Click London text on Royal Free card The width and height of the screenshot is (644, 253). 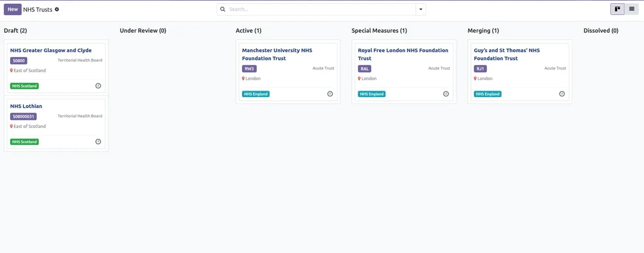point(369,78)
